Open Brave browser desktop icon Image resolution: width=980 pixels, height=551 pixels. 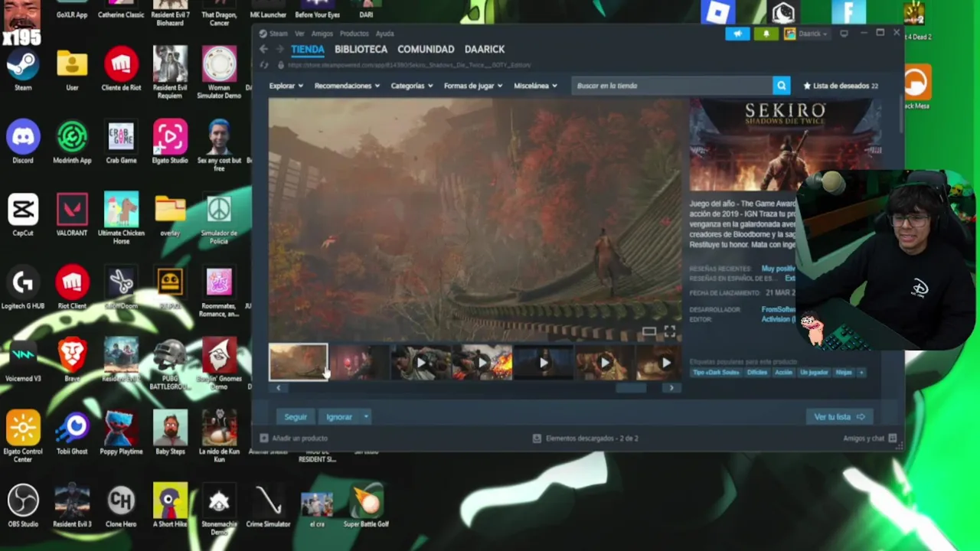coord(72,360)
